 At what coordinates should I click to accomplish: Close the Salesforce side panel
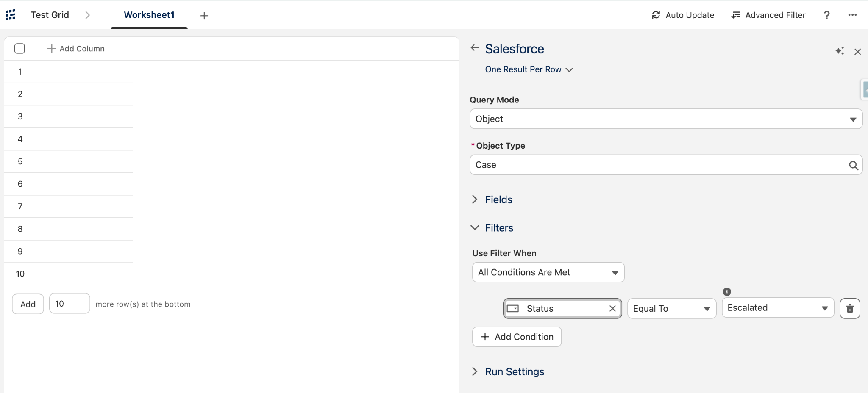point(857,52)
